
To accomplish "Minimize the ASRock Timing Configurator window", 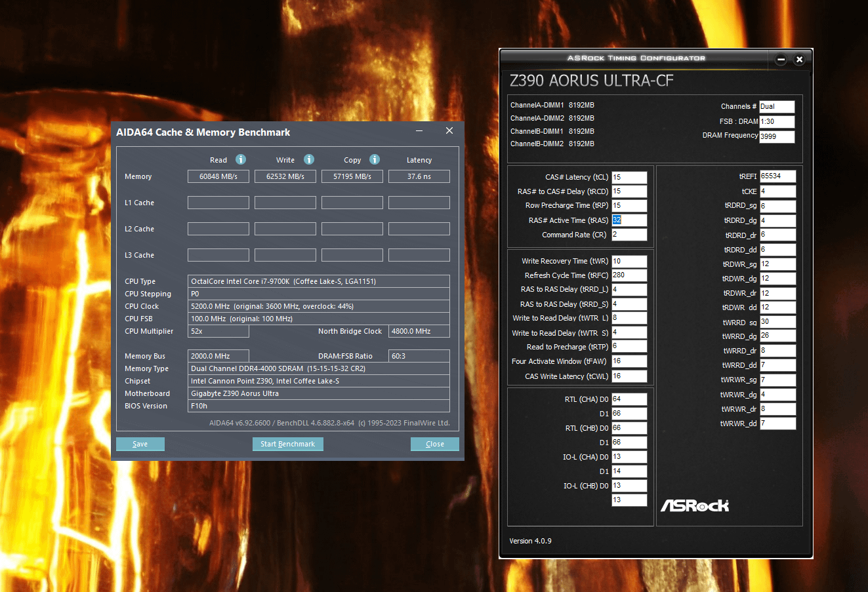I will (x=781, y=60).
